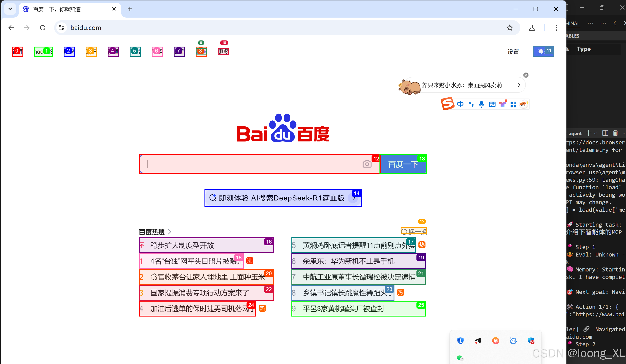The width and height of the screenshot is (626, 364).
Task: Activate voice input on the Sogou toolbar
Action: point(481,104)
